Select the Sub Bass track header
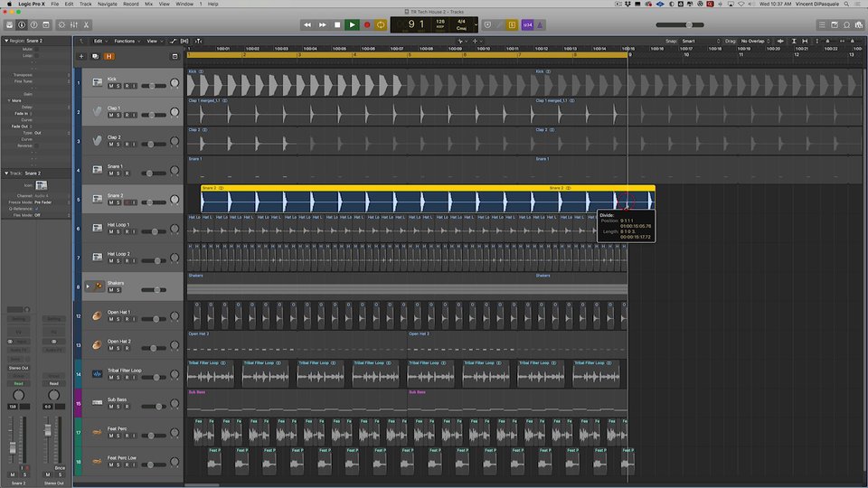This screenshot has height=488, width=868. [x=133, y=403]
